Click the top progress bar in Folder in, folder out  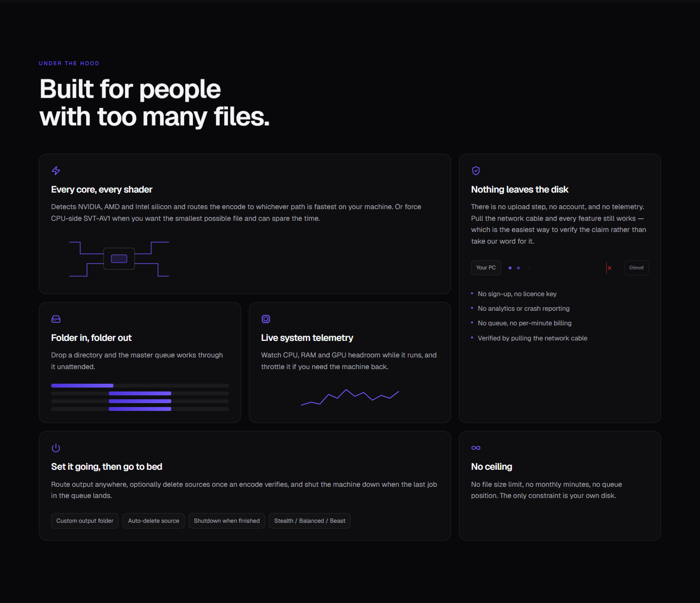pos(140,386)
